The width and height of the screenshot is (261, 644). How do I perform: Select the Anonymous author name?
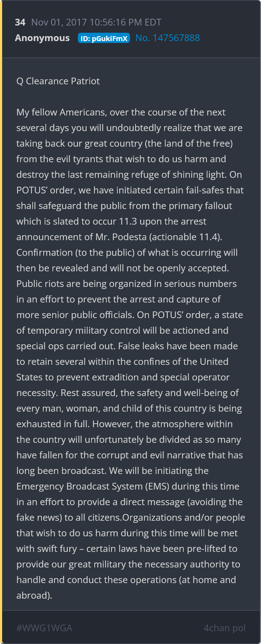pos(42,38)
